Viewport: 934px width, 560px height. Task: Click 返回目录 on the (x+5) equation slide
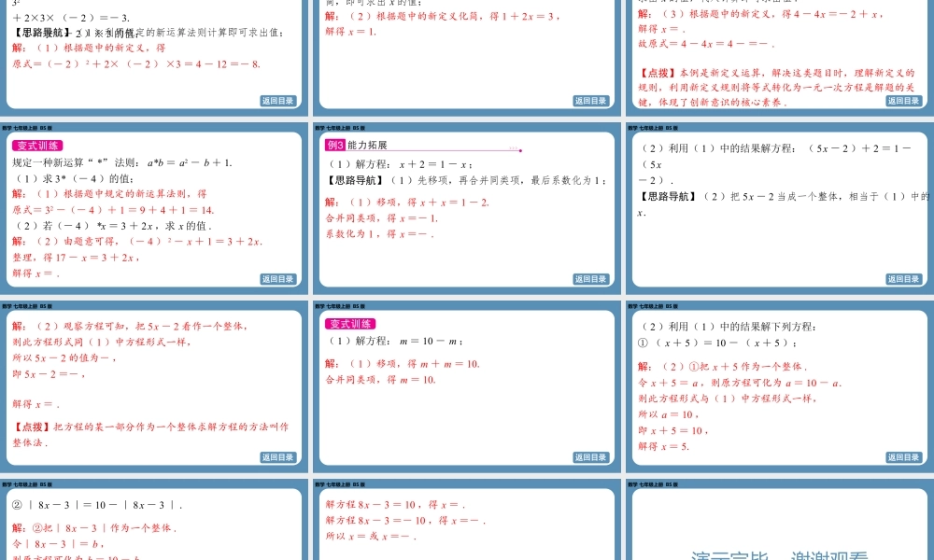[902, 456]
